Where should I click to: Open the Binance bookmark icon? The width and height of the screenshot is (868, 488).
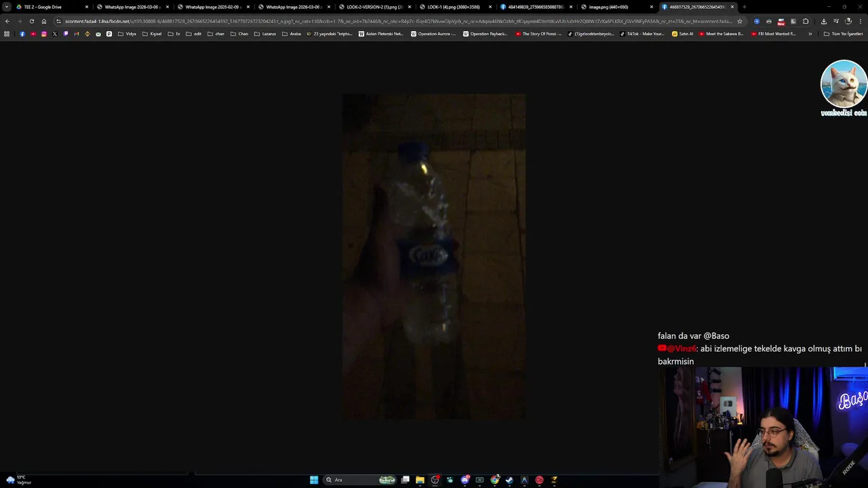[87, 34]
